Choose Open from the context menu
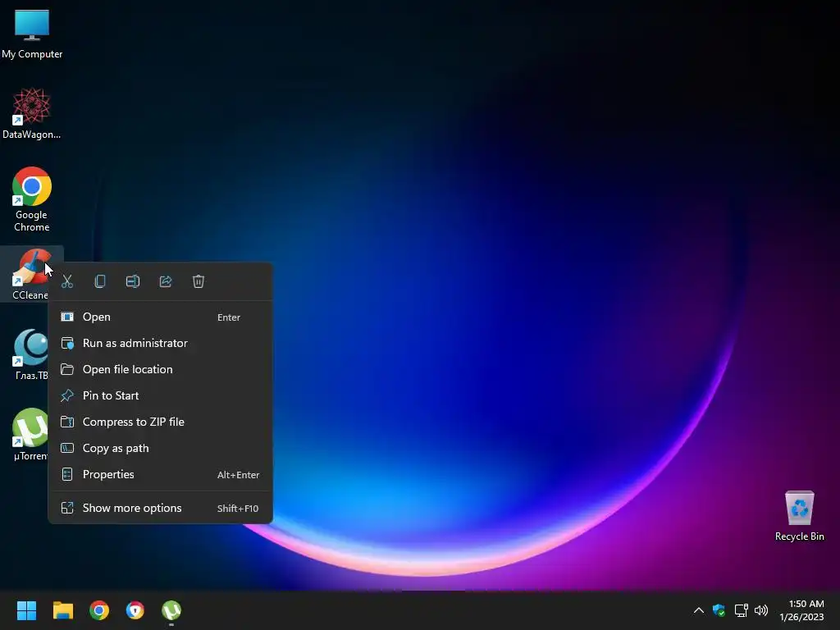The width and height of the screenshot is (840, 630). click(160, 317)
